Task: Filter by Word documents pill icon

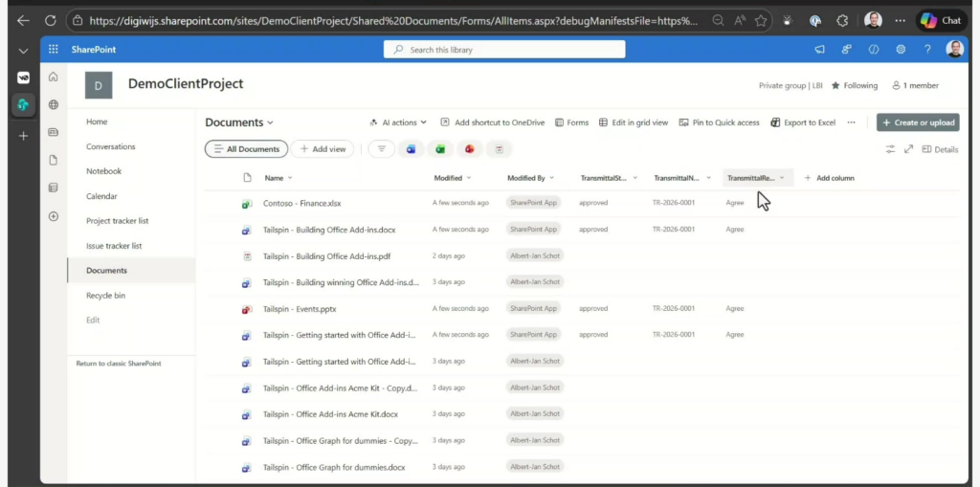Action: [411, 149]
